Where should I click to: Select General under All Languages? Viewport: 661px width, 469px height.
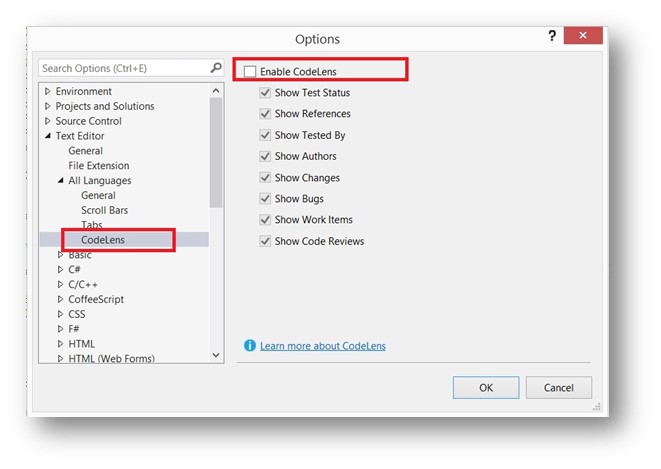pyautogui.click(x=98, y=195)
